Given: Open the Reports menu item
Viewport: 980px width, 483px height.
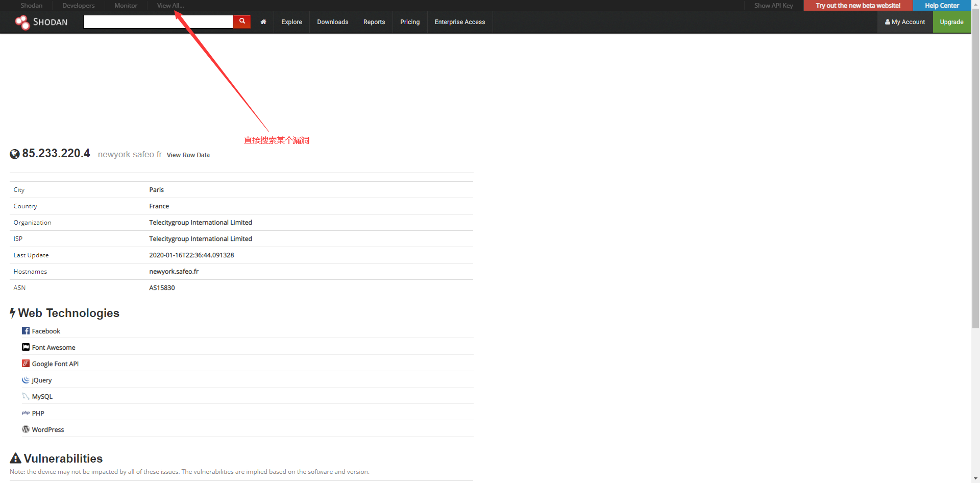Looking at the screenshot, I should click(x=374, y=22).
